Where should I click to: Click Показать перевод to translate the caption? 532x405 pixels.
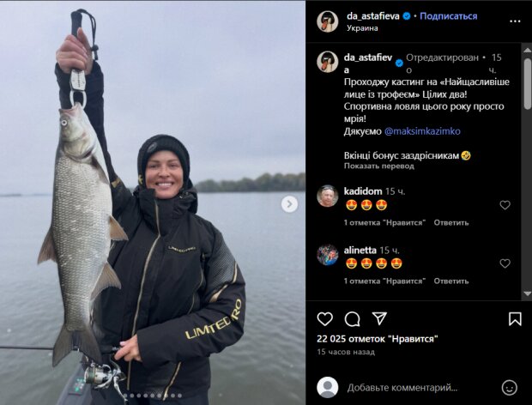pyautogui.click(x=379, y=166)
